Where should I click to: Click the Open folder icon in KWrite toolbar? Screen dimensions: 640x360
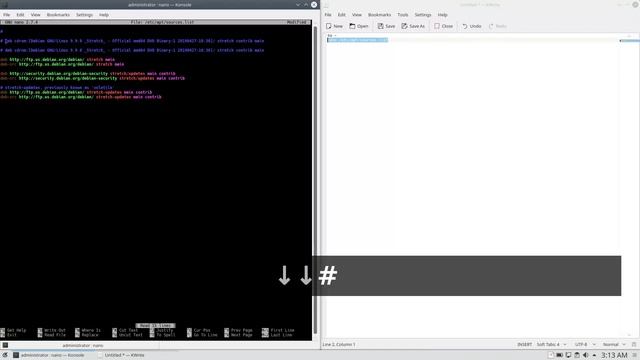coord(352,26)
